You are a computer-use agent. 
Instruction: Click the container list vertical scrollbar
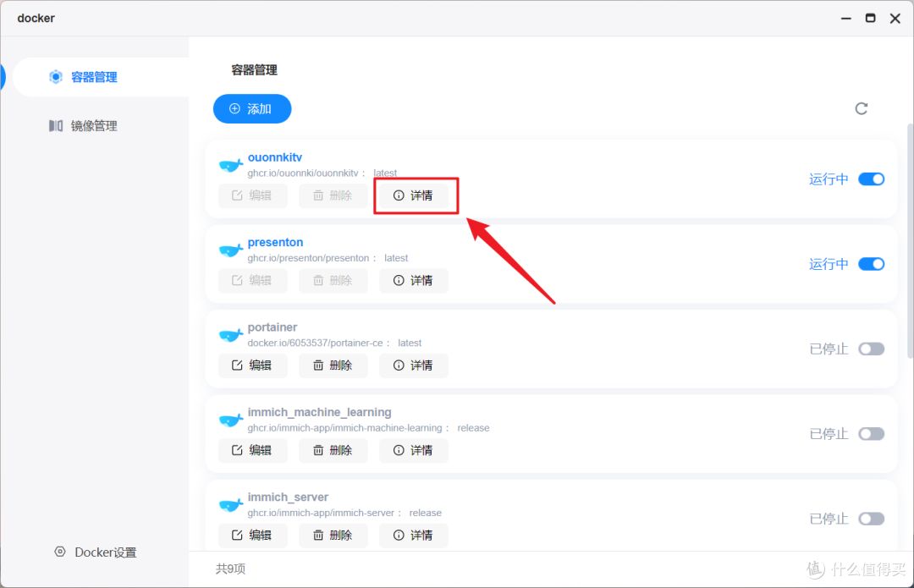(910, 240)
